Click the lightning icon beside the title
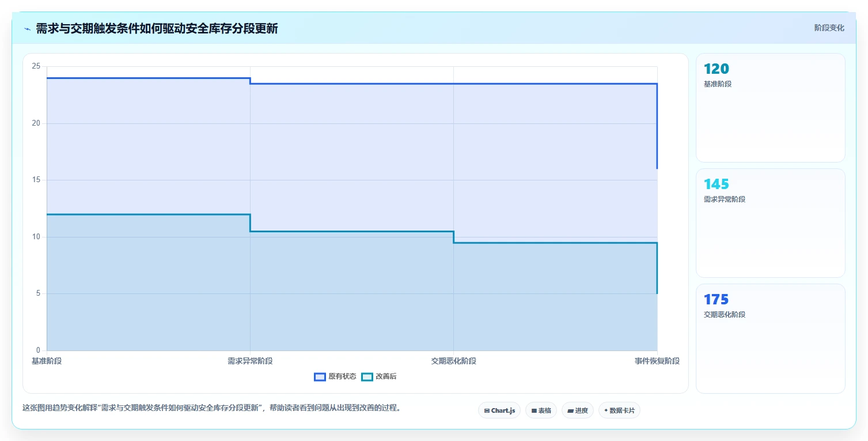868x441 pixels. 27,29
